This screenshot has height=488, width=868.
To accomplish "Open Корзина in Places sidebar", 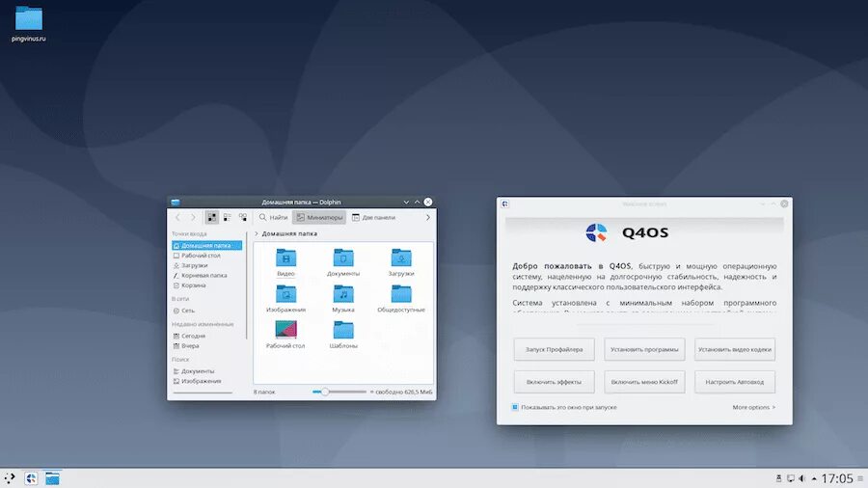I will click(206, 285).
